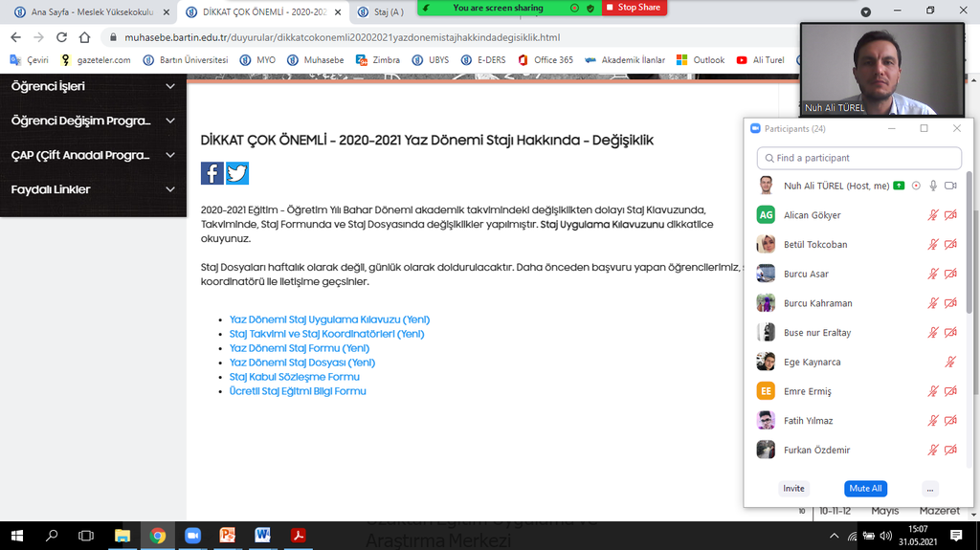Screen dimensions: 980x550
Task: Click the Mute All button
Action: (x=865, y=489)
